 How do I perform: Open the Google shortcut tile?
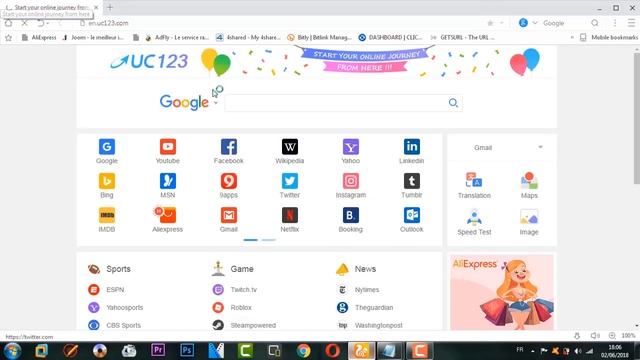107,151
